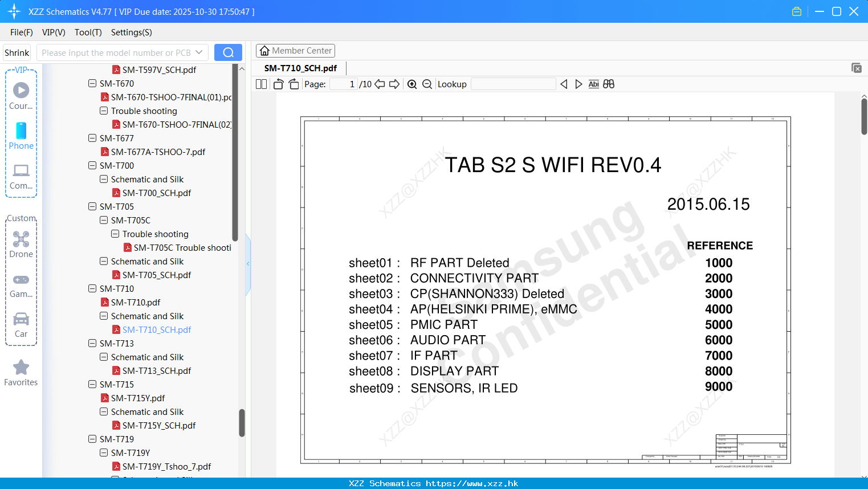Open SM-T710.pdf file
Viewport: 868px width, 489px height.
coord(130,302)
